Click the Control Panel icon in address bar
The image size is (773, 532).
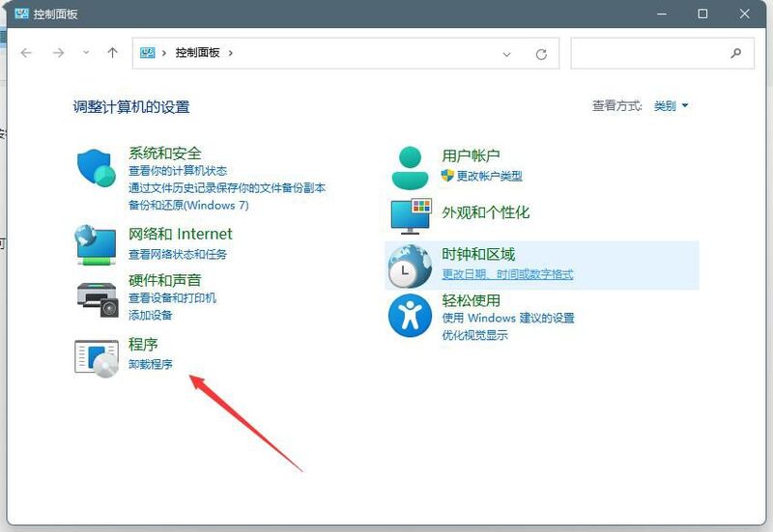[x=148, y=53]
